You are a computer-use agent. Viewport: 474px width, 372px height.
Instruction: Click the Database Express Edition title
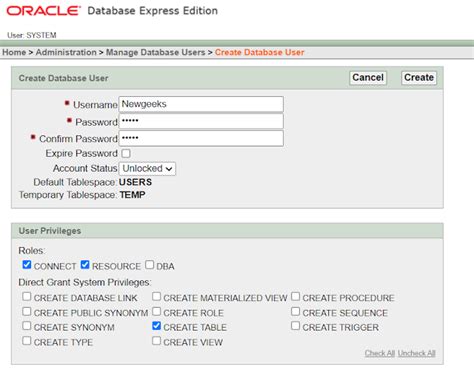click(153, 11)
